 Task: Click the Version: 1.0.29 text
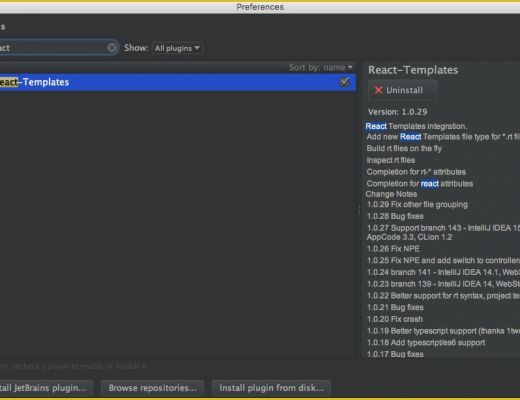pos(397,112)
